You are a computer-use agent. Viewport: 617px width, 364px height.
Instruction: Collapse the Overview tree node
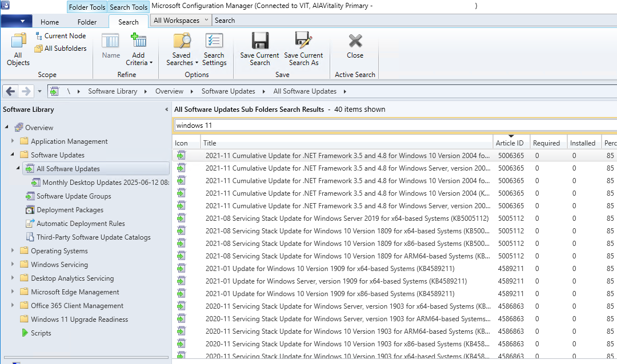7,127
